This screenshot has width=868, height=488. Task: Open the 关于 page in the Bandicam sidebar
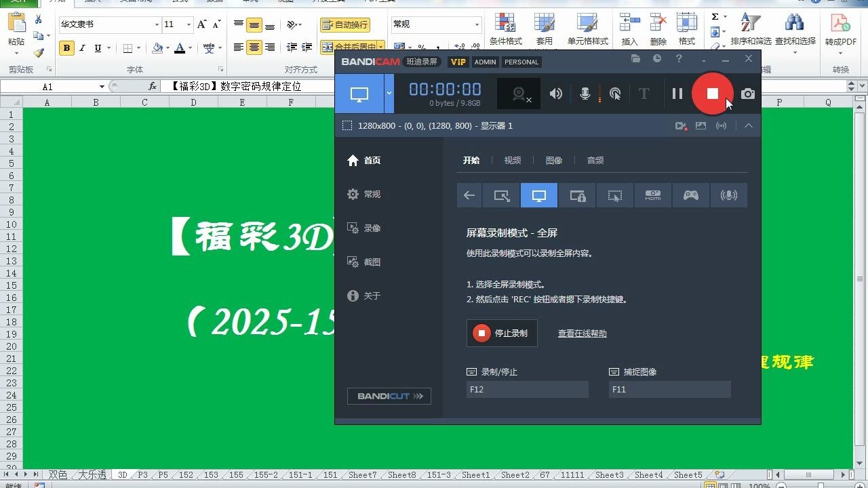[364, 296]
